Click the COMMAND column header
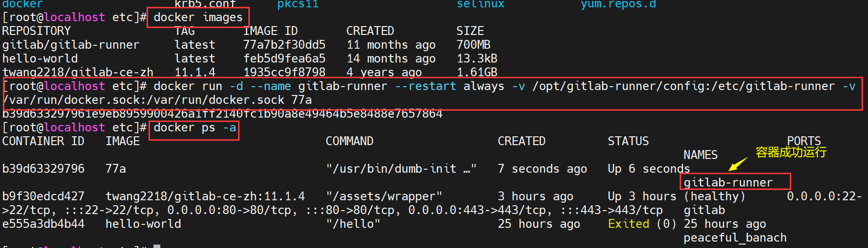The image size is (868, 248). [x=350, y=141]
